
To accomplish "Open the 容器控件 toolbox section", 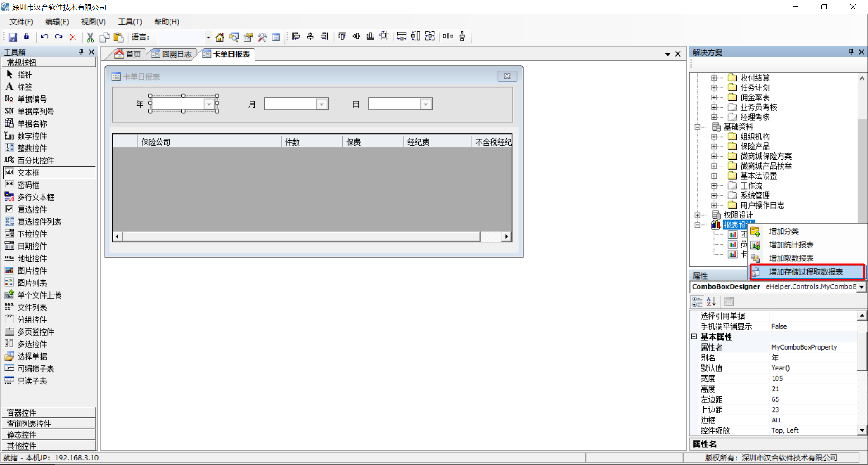I will [x=49, y=413].
